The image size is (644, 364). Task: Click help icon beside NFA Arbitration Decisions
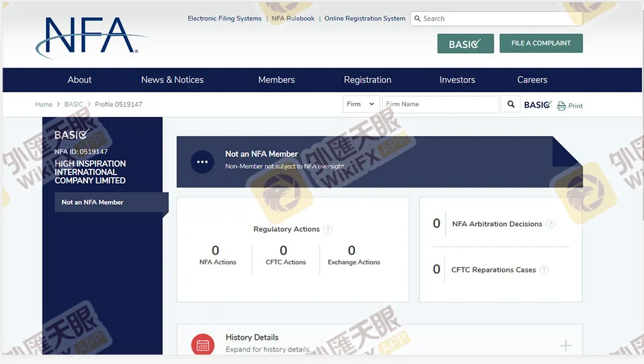550,224
